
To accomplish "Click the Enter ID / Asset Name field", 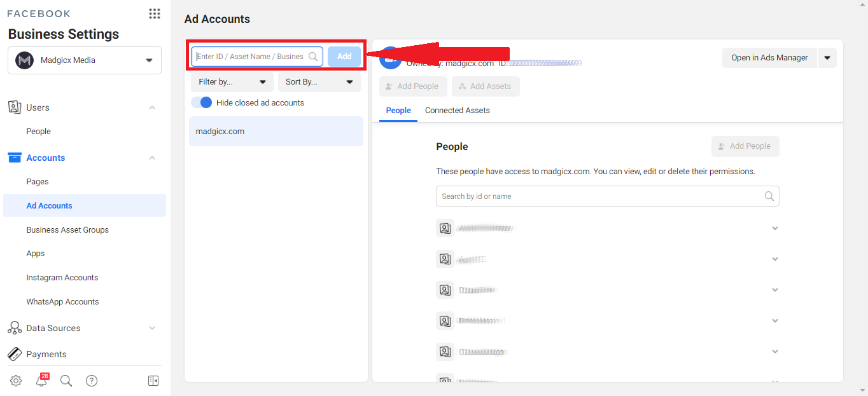I will pos(257,57).
